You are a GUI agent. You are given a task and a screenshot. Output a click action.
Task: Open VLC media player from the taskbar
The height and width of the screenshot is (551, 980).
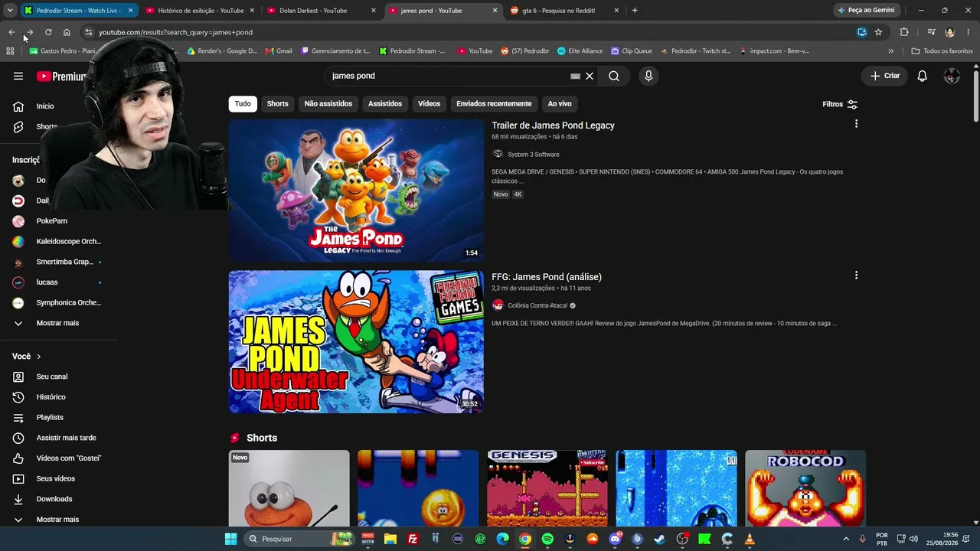(x=750, y=539)
